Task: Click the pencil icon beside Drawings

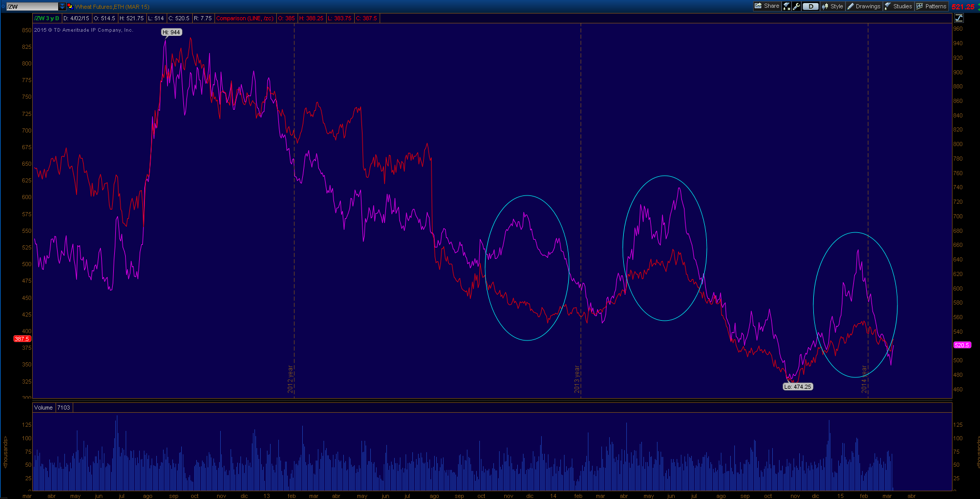Action: (851, 6)
